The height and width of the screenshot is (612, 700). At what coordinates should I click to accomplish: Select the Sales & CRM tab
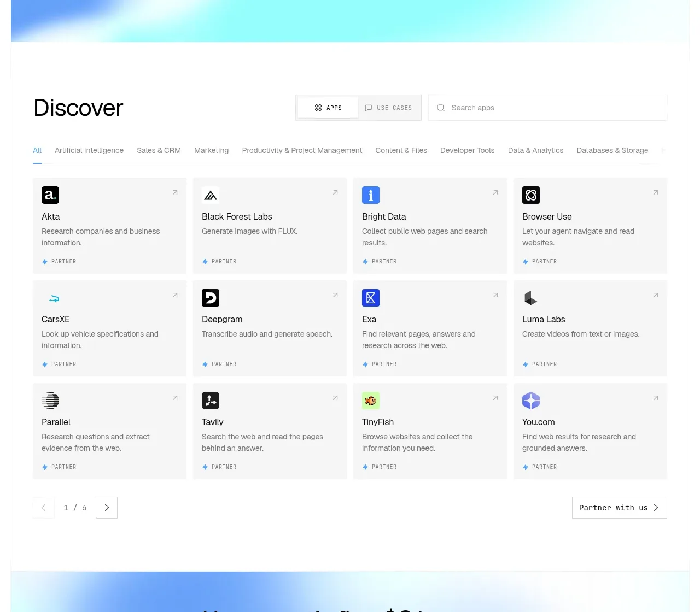[x=159, y=150]
